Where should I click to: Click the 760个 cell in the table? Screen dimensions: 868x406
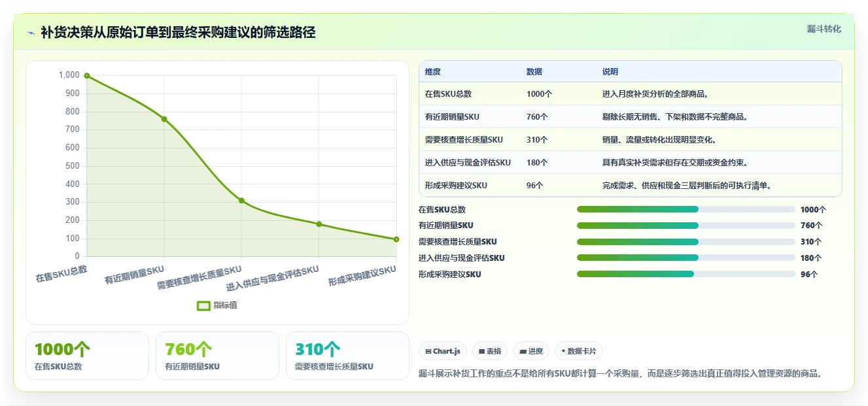click(537, 117)
